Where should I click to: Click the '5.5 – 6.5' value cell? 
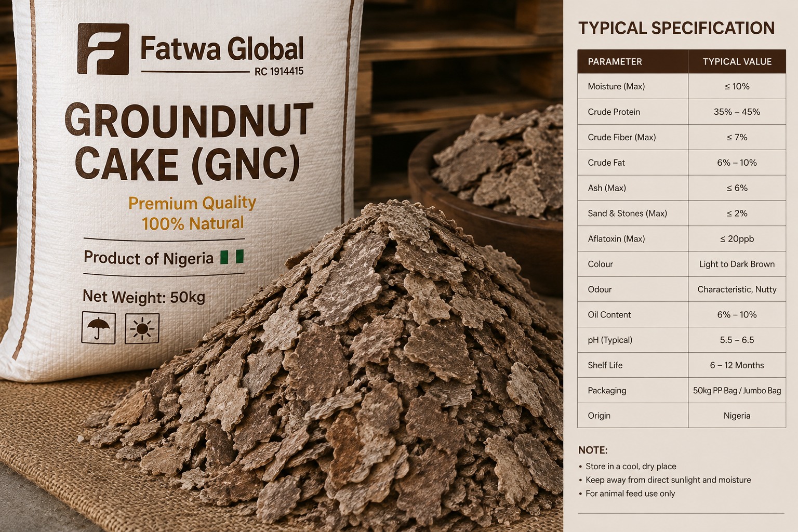coord(737,340)
